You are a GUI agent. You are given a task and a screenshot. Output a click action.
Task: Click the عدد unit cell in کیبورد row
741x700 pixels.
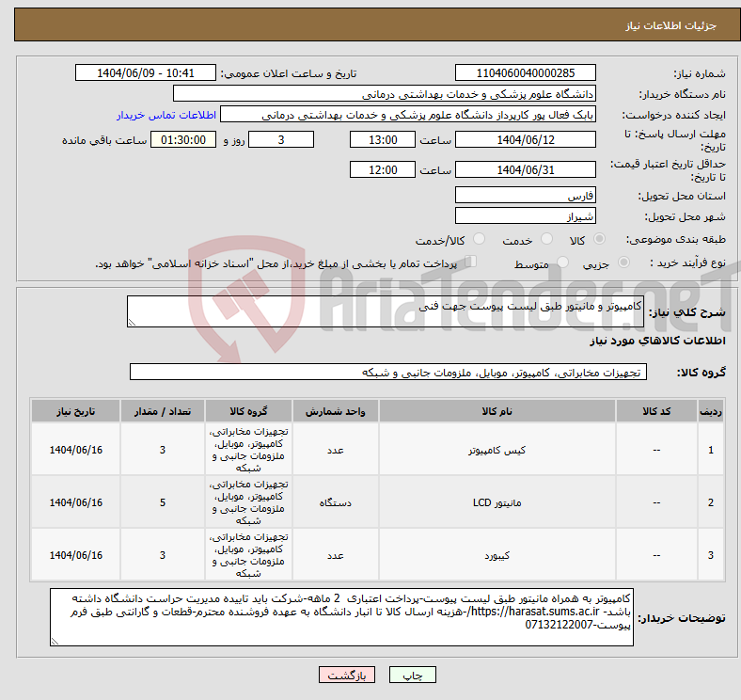pos(335,555)
